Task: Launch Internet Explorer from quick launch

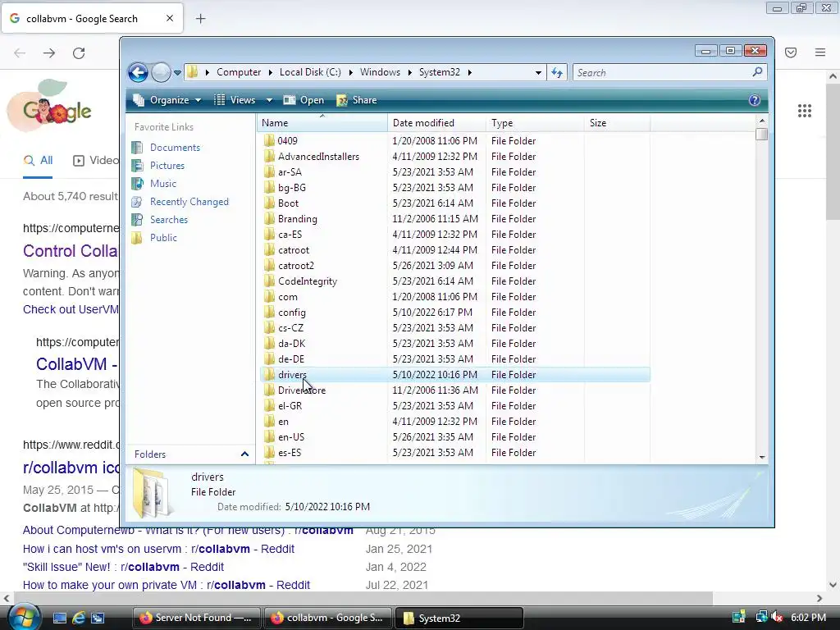Action: (79, 619)
